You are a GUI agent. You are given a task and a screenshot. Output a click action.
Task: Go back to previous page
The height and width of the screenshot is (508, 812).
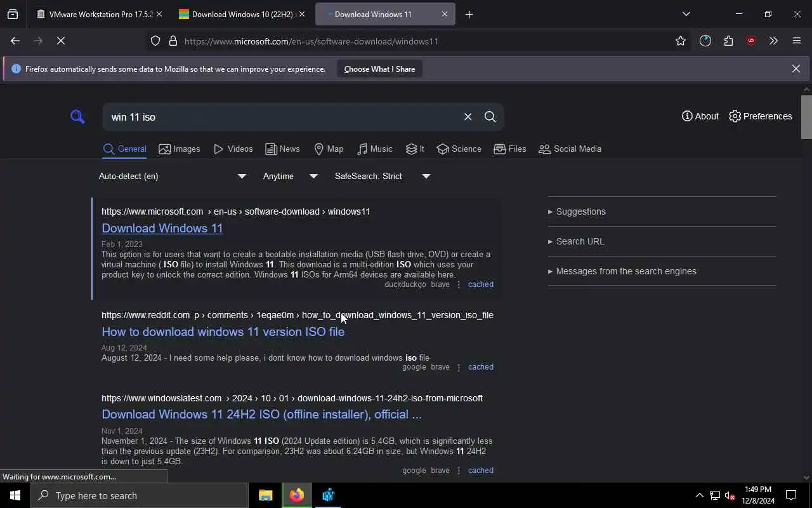pyautogui.click(x=15, y=41)
